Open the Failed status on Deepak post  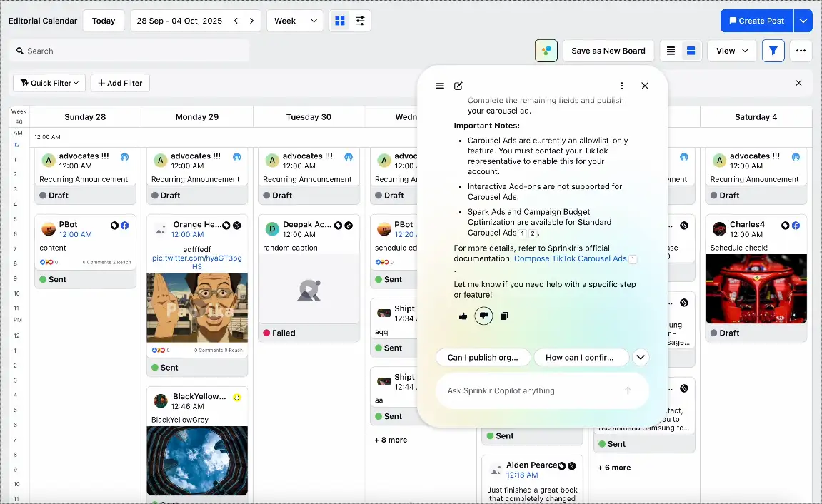pyautogui.click(x=279, y=333)
